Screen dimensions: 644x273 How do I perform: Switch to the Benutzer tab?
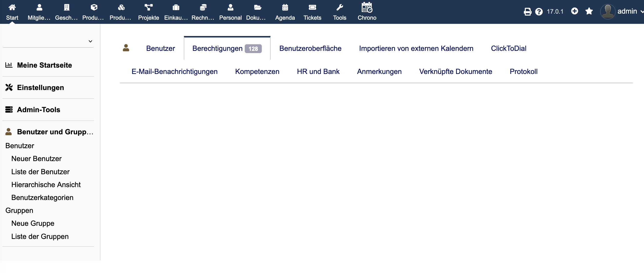coord(160,48)
